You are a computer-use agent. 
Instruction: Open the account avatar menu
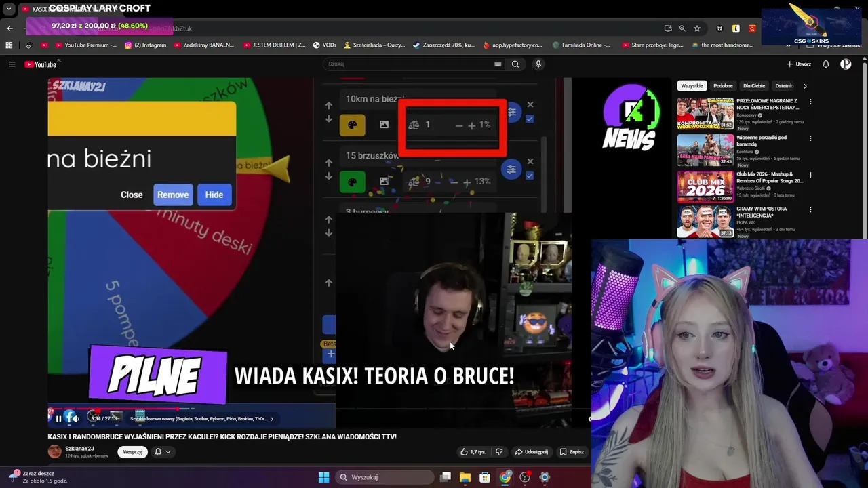(x=846, y=64)
